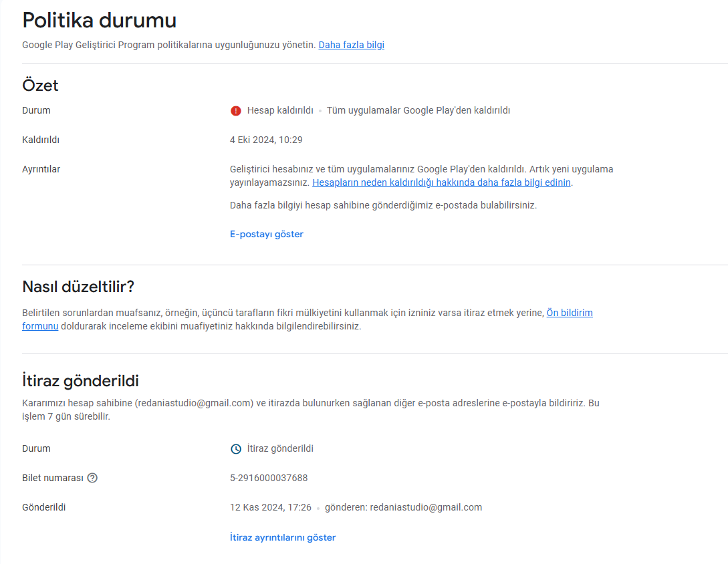Click the Kaldırıldı row label
The image size is (728, 564).
(x=41, y=140)
